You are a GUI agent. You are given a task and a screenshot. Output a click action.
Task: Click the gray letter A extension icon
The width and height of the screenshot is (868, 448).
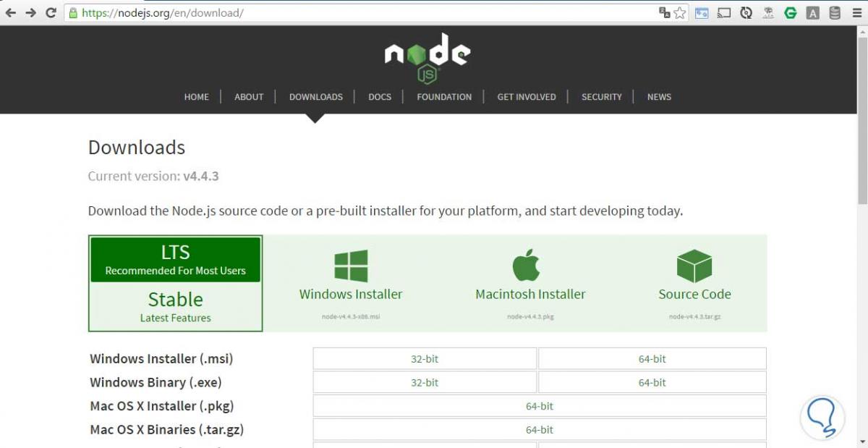click(813, 12)
